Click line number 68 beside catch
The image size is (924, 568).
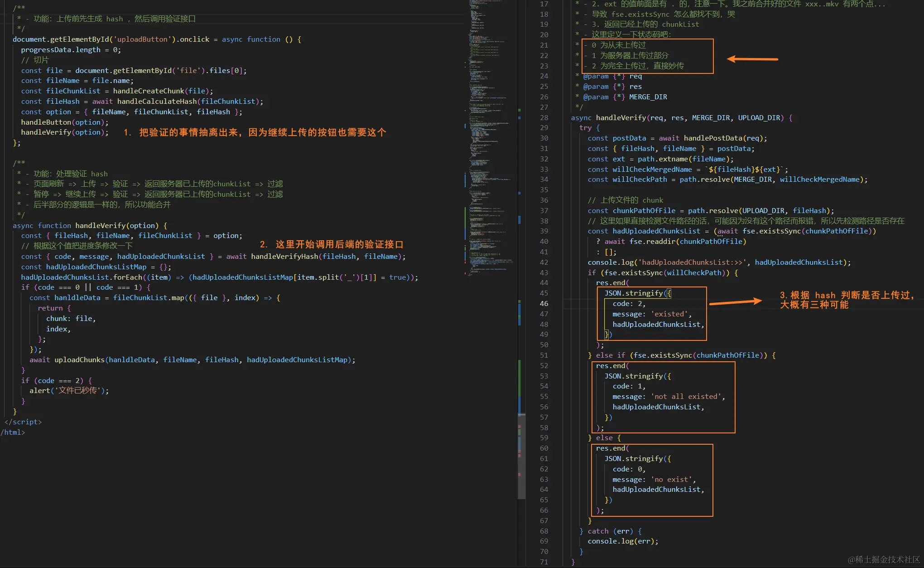544,531
